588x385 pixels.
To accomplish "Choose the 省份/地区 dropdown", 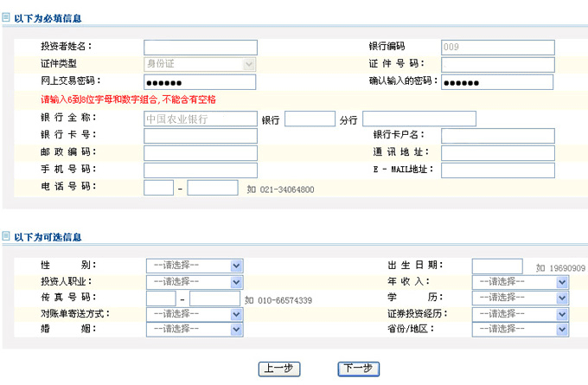I will coord(520,329).
